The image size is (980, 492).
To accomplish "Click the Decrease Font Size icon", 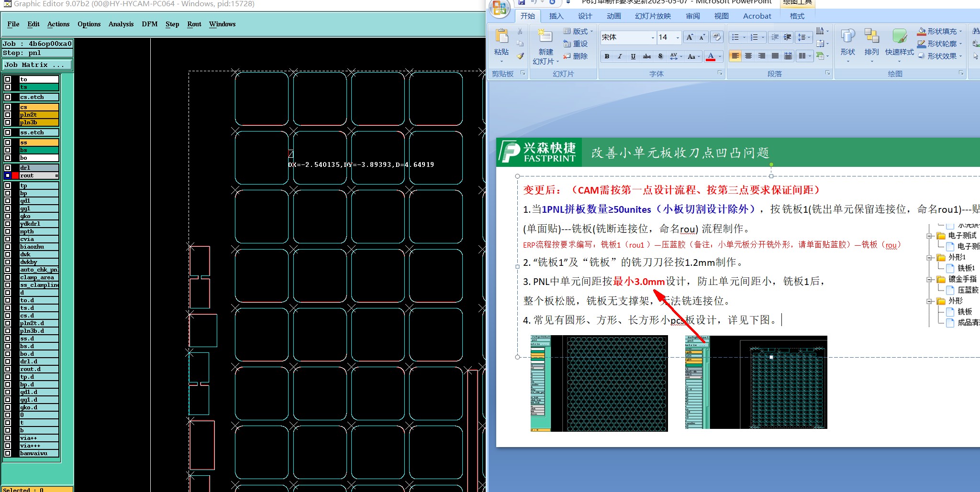I will 702,37.
